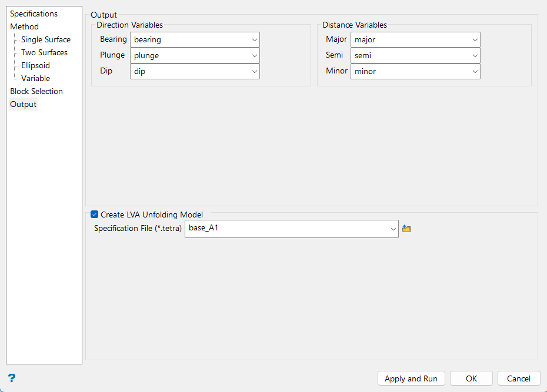The height and width of the screenshot is (392, 547).
Task: Open the Bearing variable dropdown
Action: coord(255,40)
